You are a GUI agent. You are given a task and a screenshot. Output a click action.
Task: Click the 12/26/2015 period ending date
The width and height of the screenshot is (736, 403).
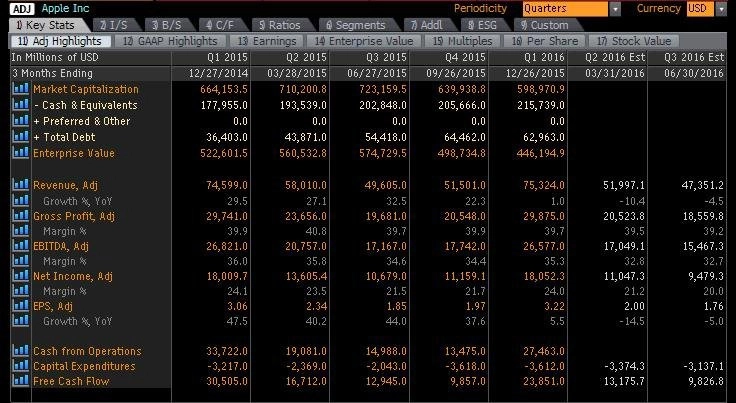tap(535, 73)
